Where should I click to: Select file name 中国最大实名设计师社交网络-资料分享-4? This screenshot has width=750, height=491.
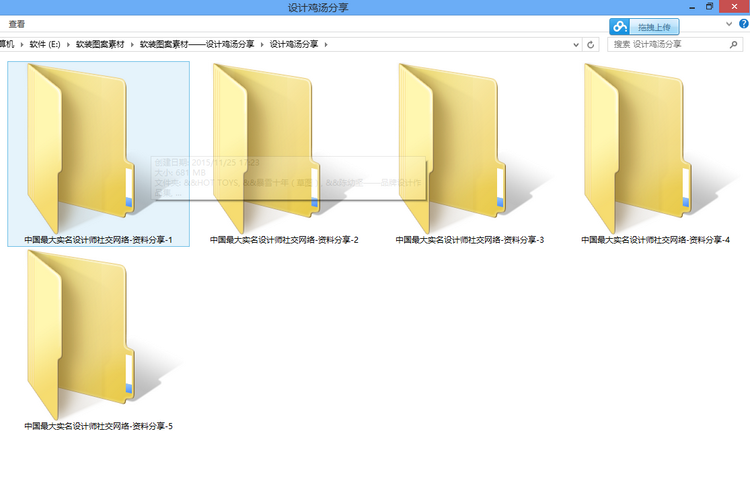click(x=655, y=240)
